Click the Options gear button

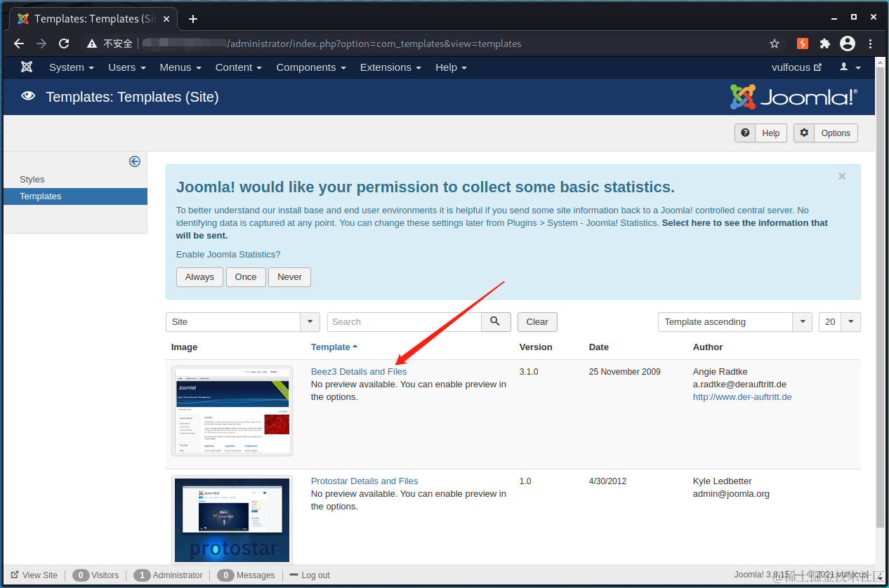click(826, 133)
